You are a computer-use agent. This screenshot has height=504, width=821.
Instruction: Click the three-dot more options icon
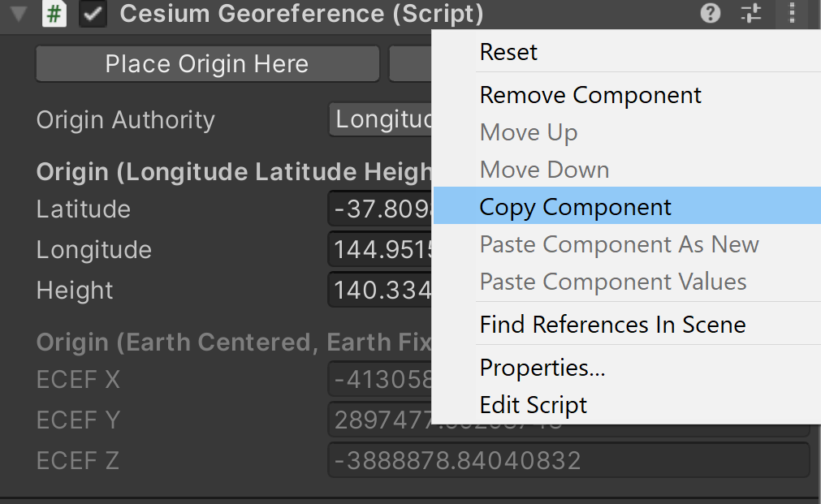click(x=791, y=14)
